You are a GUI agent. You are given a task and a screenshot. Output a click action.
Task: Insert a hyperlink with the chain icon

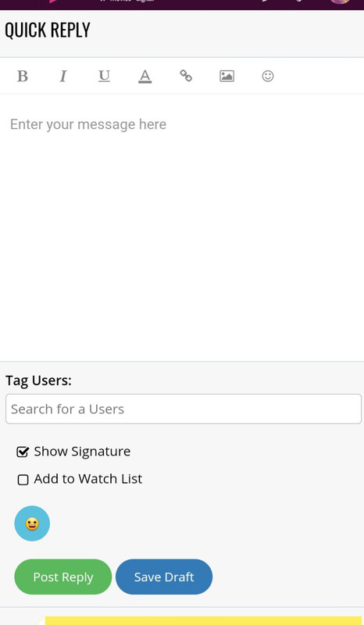[186, 76]
